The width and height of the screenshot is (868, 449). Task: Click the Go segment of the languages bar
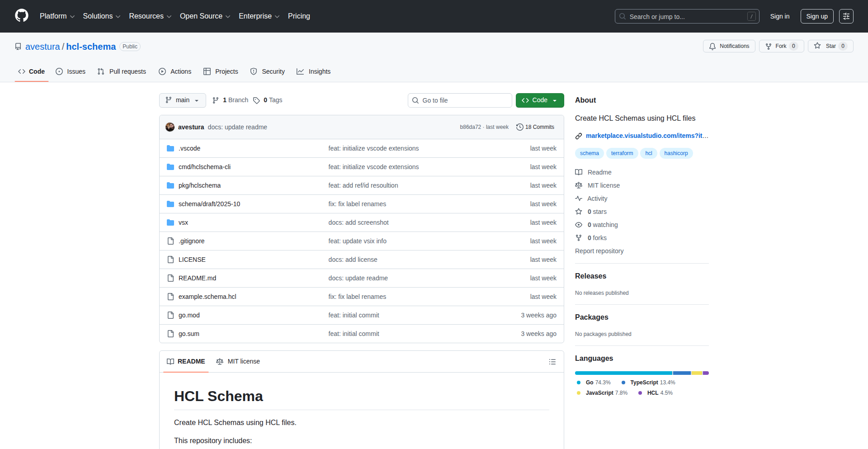pos(623,373)
